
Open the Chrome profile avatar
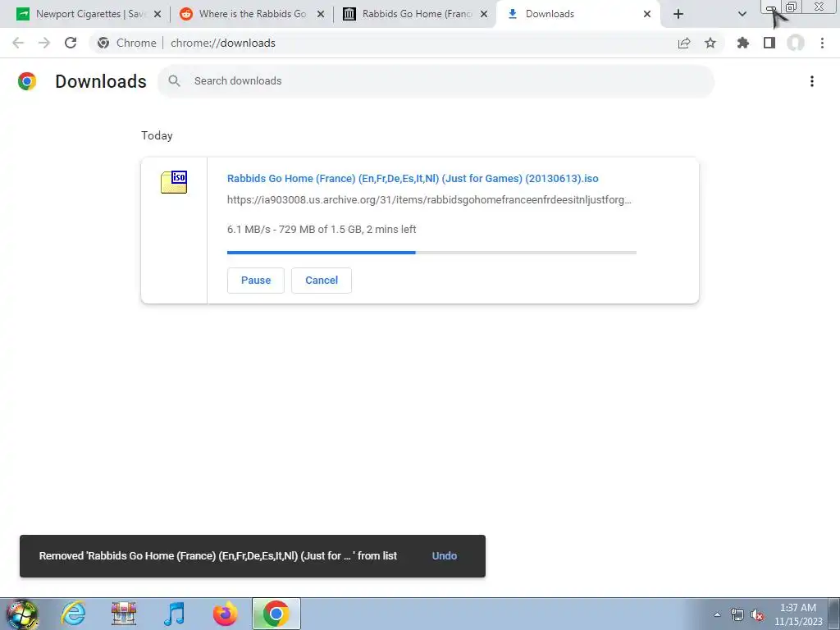[796, 43]
